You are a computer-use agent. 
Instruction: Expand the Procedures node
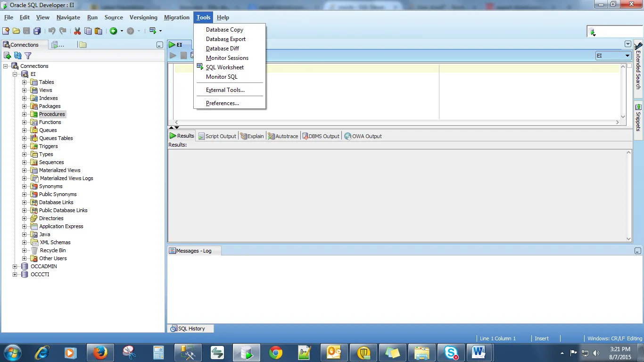pos(25,114)
